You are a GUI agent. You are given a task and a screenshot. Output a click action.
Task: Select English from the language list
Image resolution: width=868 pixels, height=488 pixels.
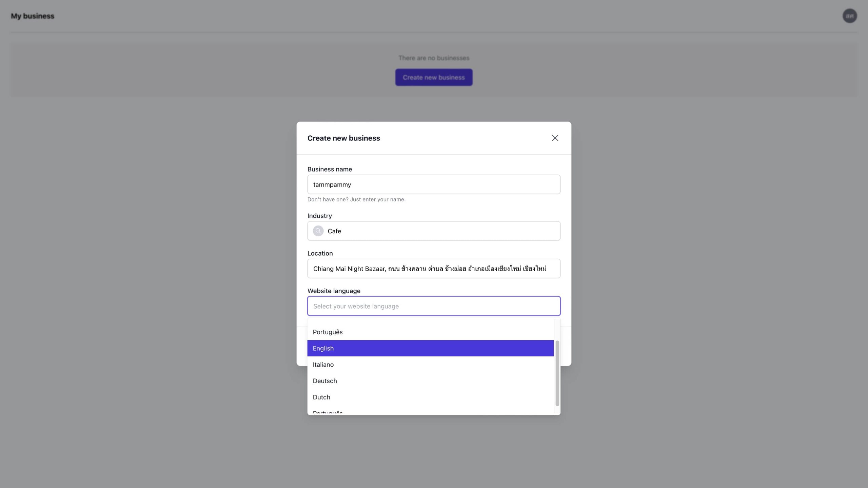point(430,348)
